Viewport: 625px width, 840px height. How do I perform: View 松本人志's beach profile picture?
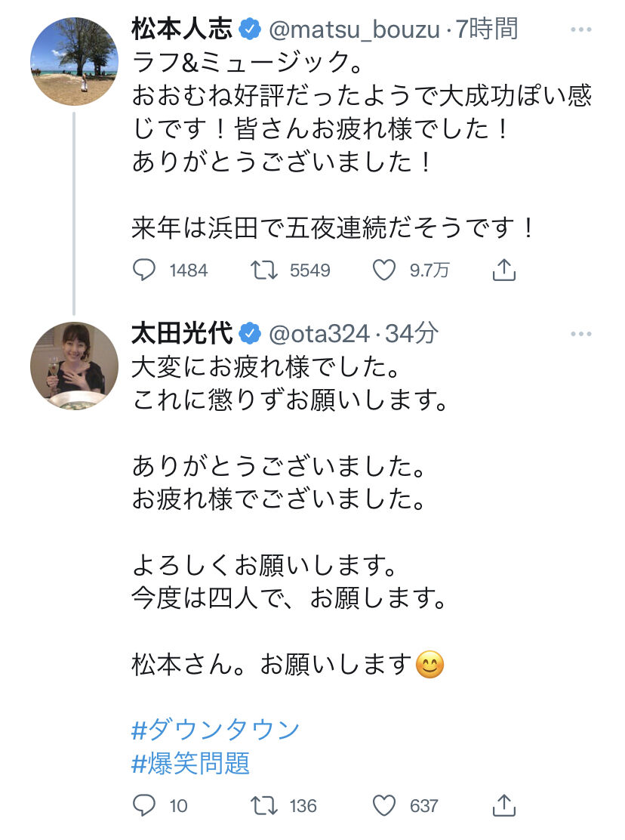(x=74, y=61)
